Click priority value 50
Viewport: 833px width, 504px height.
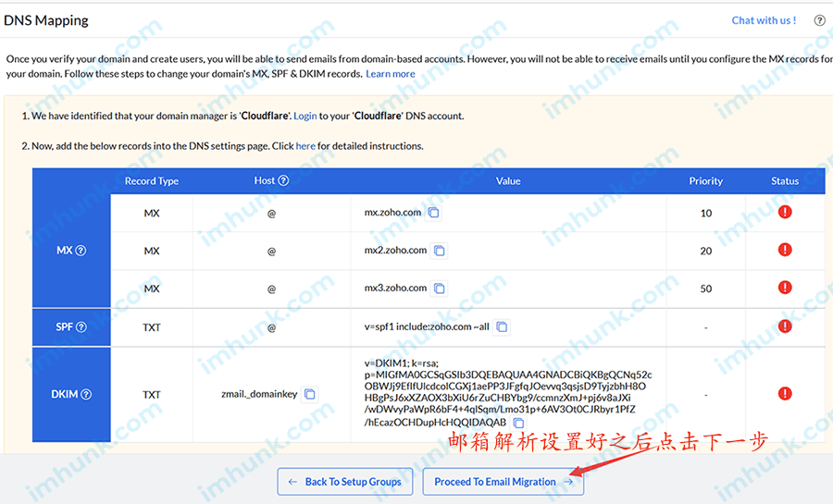pyautogui.click(x=705, y=289)
